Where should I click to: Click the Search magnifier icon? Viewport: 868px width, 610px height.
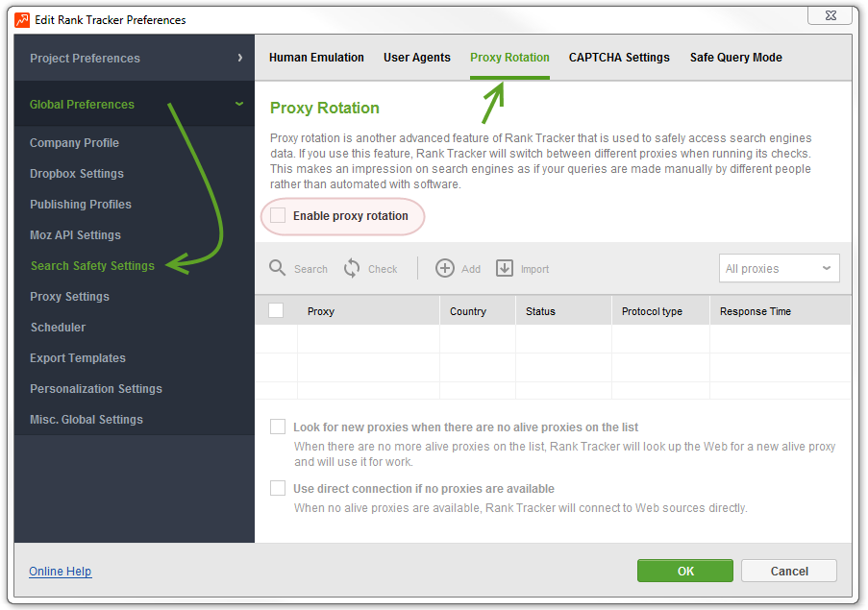pyautogui.click(x=278, y=268)
